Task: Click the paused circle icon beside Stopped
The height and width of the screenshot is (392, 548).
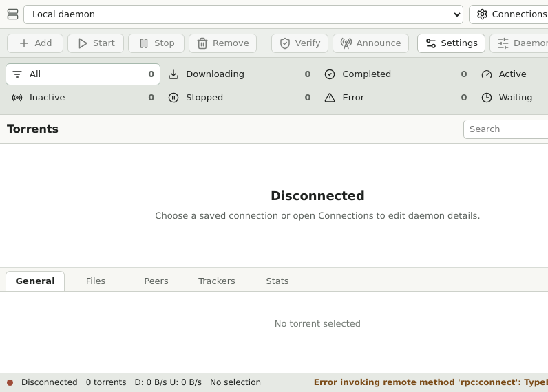Action: 173,98
